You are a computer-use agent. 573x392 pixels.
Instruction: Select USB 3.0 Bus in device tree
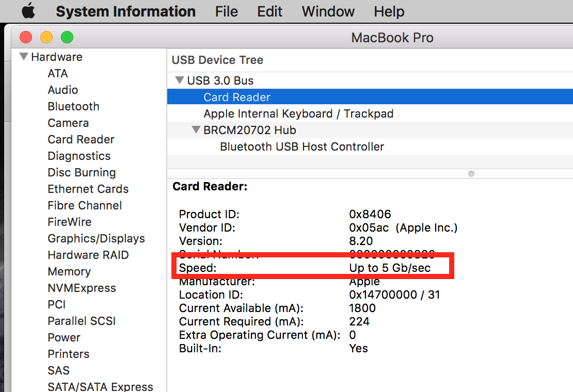[220, 80]
